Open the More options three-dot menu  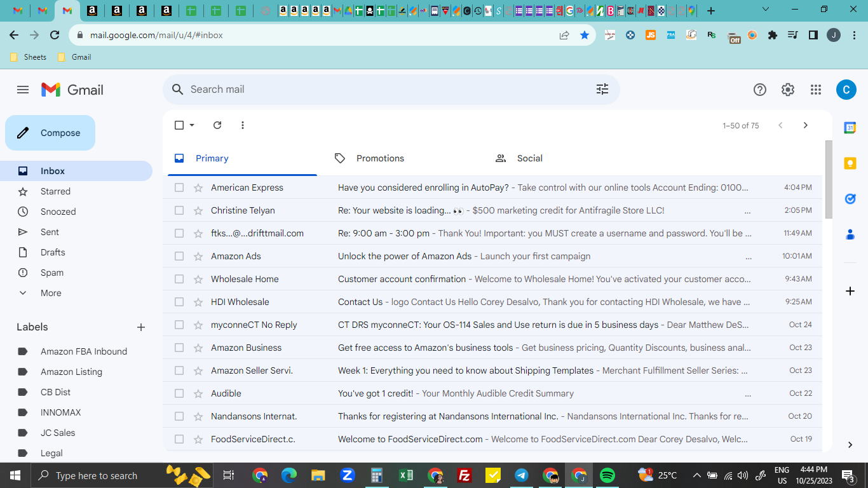tap(243, 125)
